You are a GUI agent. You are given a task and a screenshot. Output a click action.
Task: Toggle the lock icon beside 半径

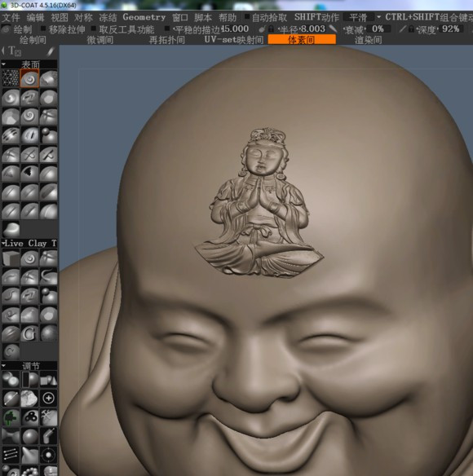coord(271,29)
